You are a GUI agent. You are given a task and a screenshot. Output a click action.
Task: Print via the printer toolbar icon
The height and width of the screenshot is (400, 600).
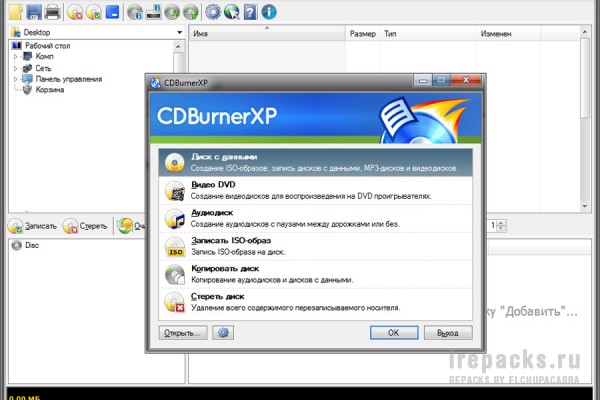tap(52, 12)
